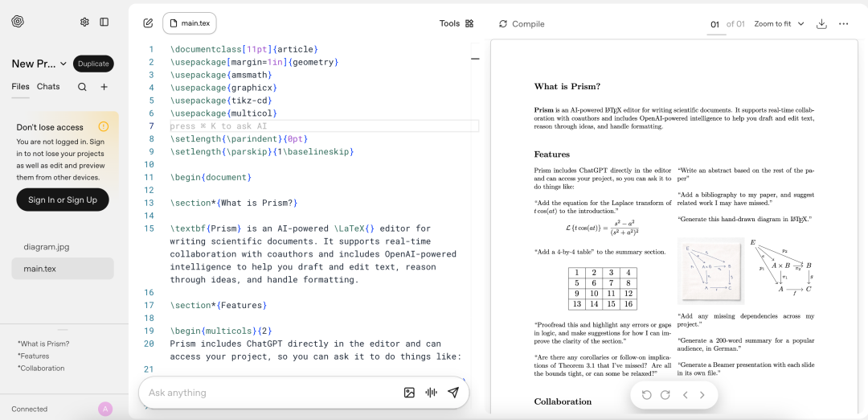Click the redo rotate-right icon in preview

point(665,395)
